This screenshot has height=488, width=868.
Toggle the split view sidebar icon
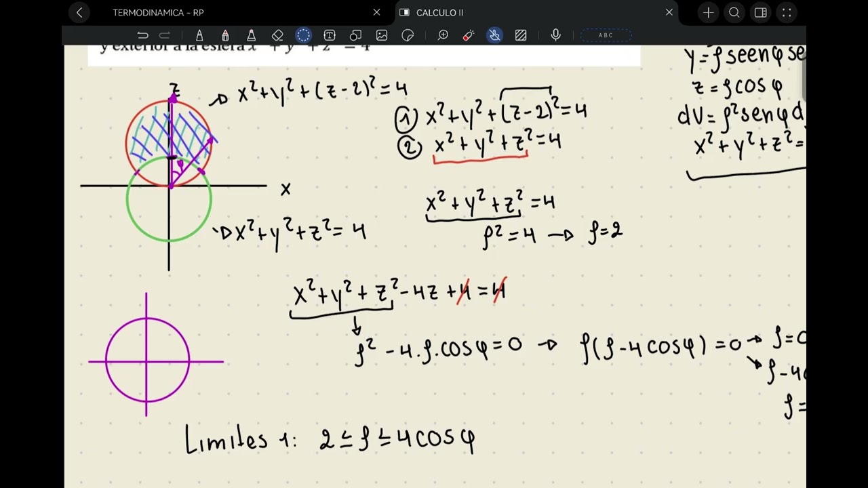(x=761, y=12)
